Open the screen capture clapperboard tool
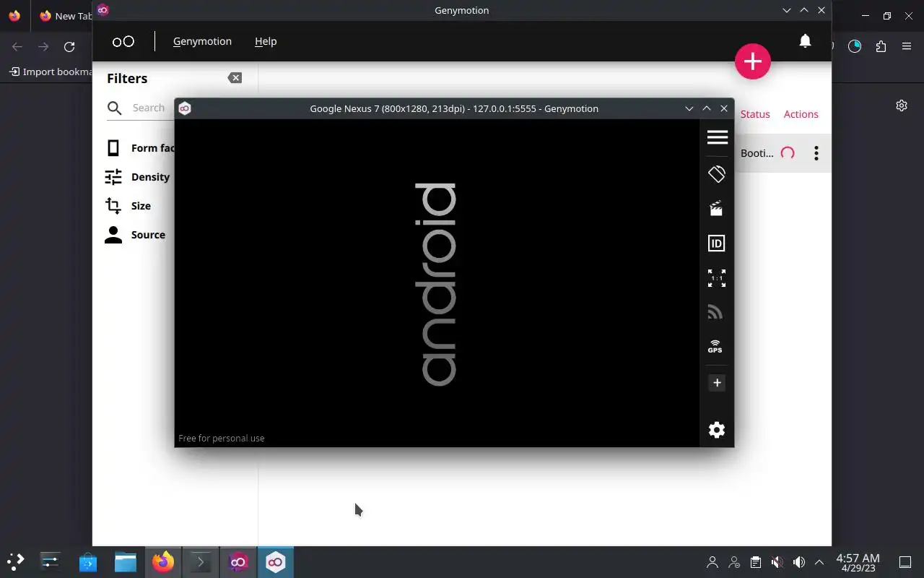This screenshot has width=924, height=578. click(x=716, y=210)
